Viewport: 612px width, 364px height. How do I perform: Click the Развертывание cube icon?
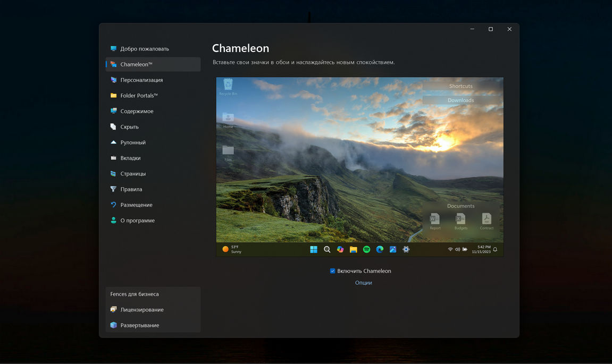(113, 325)
